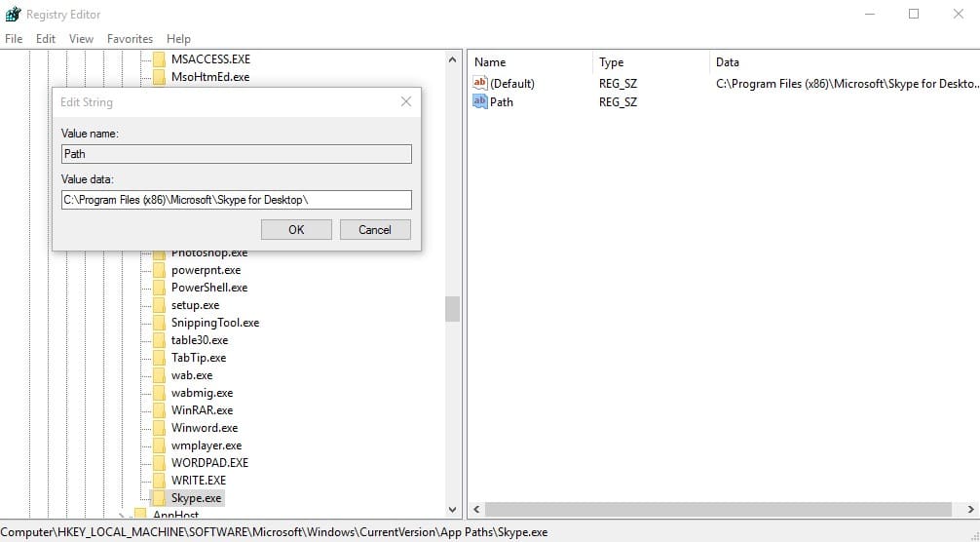Select the SnippingTool.exe tree label
This screenshot has width=980, height=542.
click(x=215, y=323)
